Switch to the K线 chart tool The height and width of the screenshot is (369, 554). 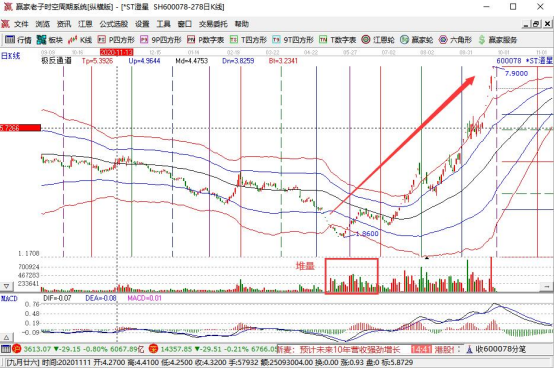point(80,40)
